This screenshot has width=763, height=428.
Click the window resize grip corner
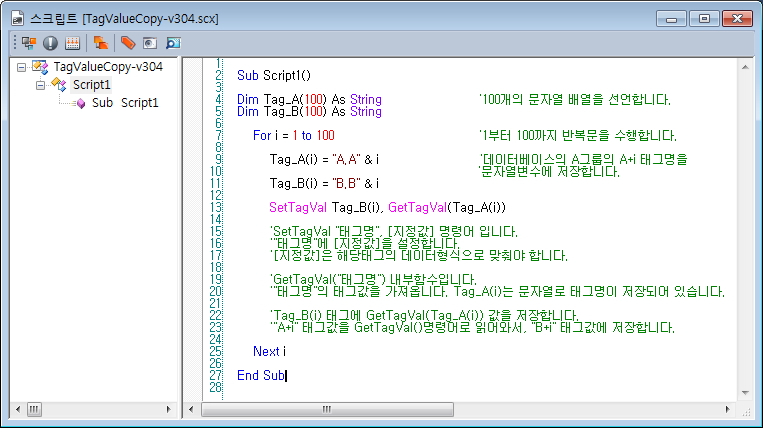tap(746, 411)
